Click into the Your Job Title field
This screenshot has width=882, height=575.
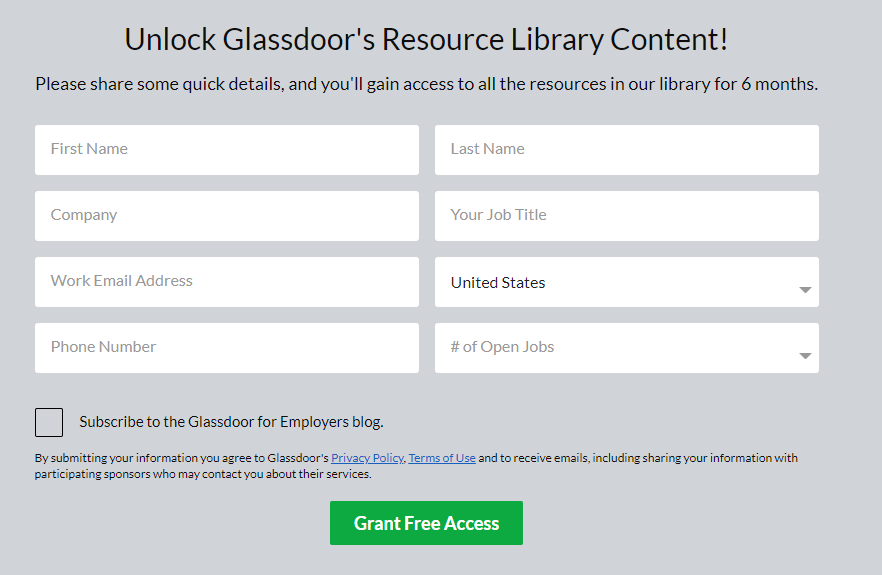[626, 216]
